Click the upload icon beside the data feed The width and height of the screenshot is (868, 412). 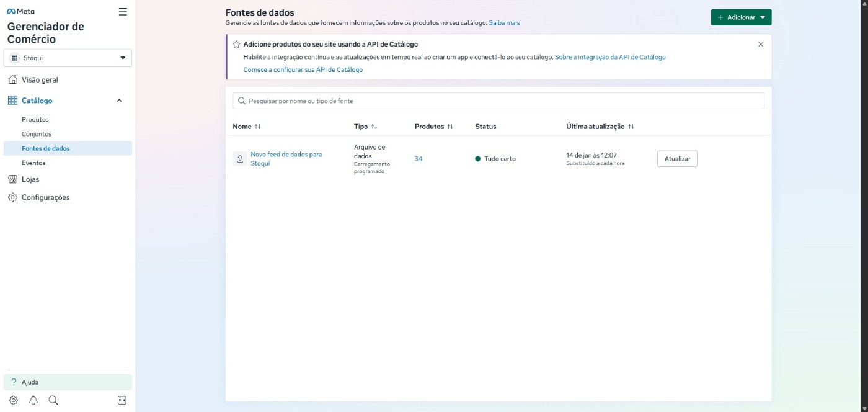(x=240, y=159)
